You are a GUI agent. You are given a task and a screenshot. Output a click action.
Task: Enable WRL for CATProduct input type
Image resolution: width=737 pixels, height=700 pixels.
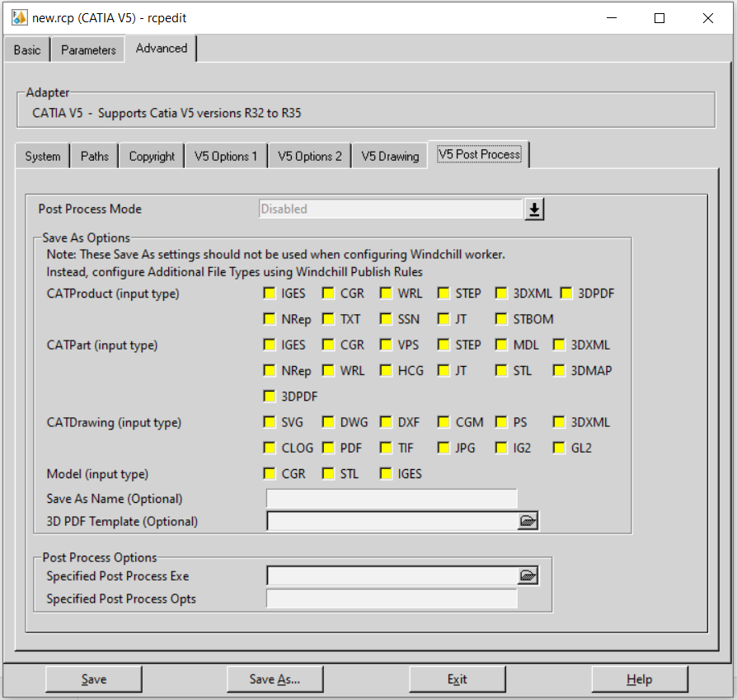coord(386,294)
